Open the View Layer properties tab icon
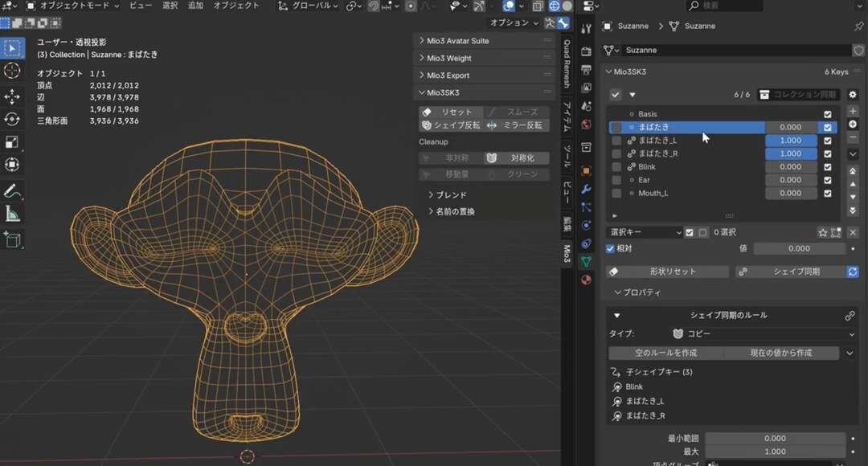The width and height of the screenshot is (868, 466). 586,88
